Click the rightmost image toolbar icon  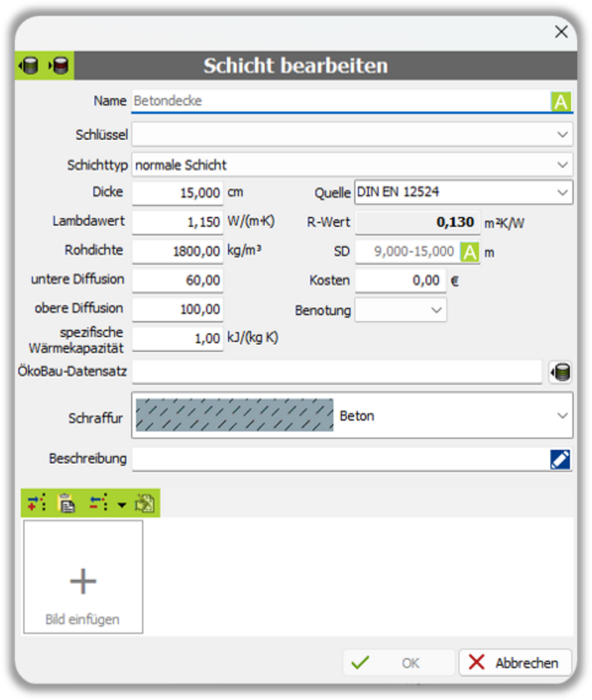(145, 503)
